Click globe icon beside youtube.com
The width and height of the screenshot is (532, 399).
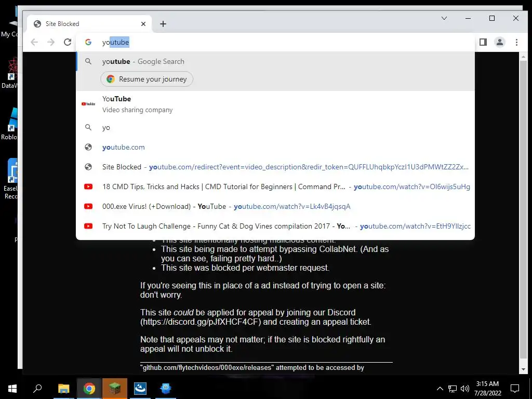click(x=88, y=147)
